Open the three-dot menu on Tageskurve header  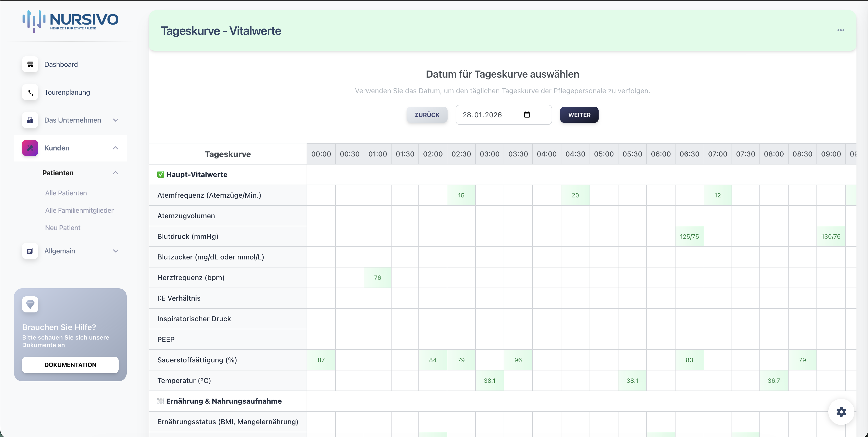841,30
